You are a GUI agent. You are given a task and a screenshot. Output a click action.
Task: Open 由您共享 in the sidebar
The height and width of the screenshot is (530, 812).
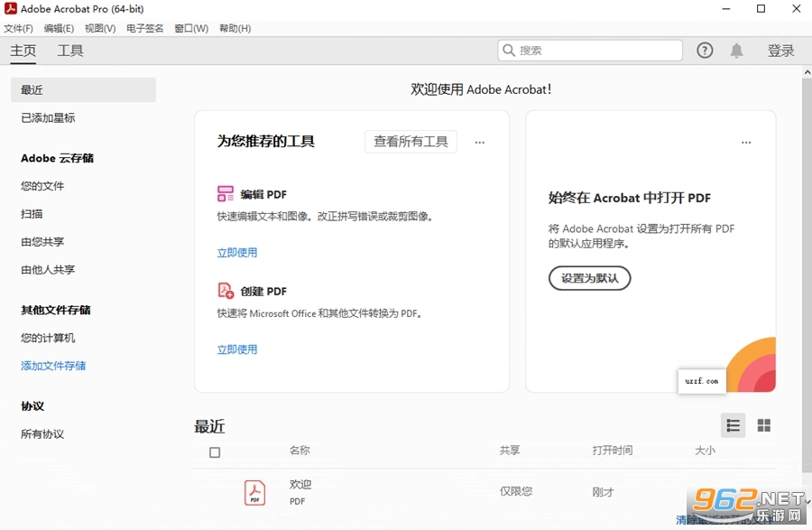[42, 242]
